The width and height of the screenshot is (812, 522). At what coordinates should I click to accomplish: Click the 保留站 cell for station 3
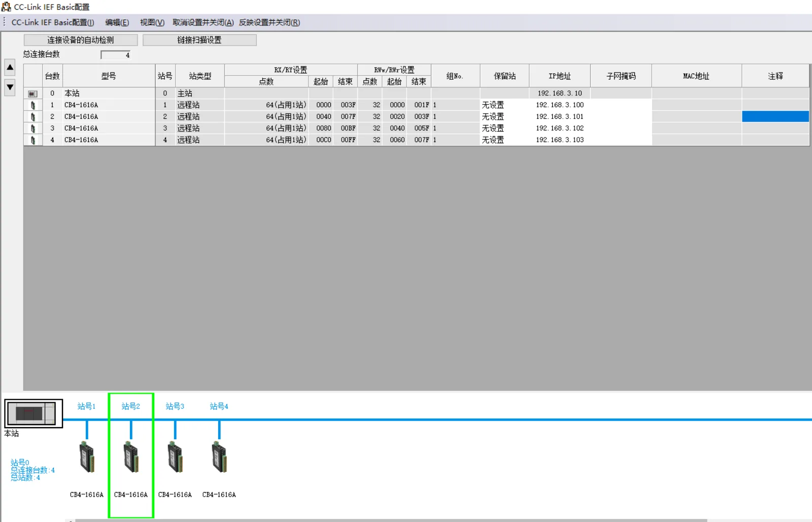tap(504, 128)
